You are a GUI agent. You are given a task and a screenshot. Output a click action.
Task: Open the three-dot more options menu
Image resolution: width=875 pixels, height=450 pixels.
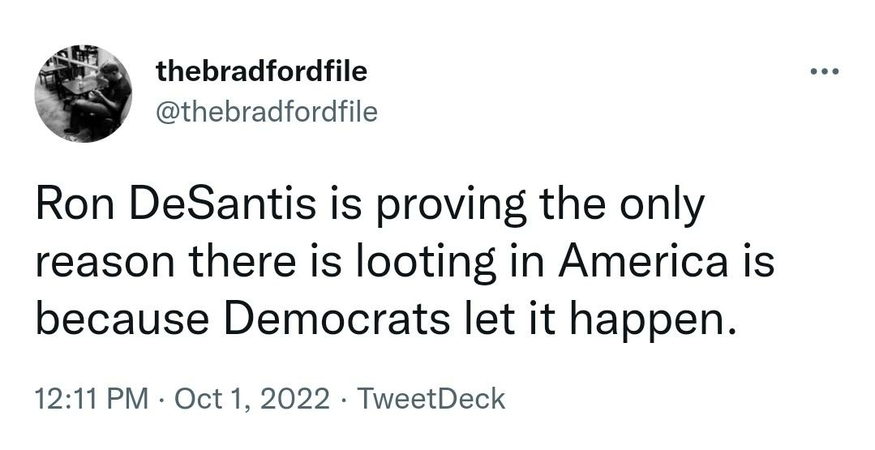point(826,74)
